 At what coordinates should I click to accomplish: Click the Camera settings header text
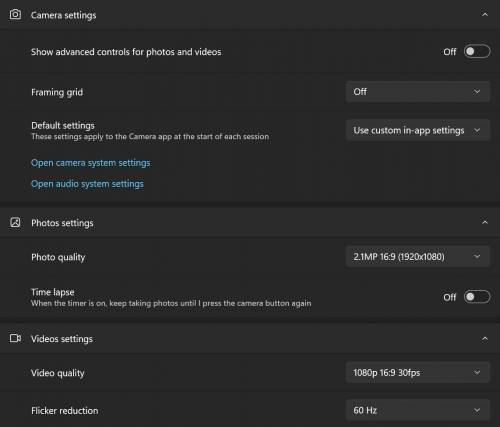tap(64, 15)
